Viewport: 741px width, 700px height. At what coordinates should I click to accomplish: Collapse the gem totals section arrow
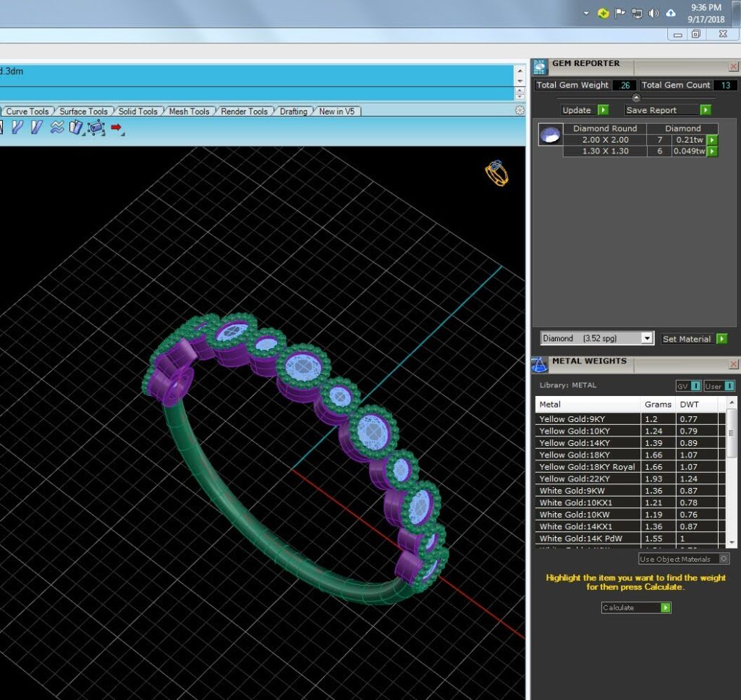click(x=636, y=98)
